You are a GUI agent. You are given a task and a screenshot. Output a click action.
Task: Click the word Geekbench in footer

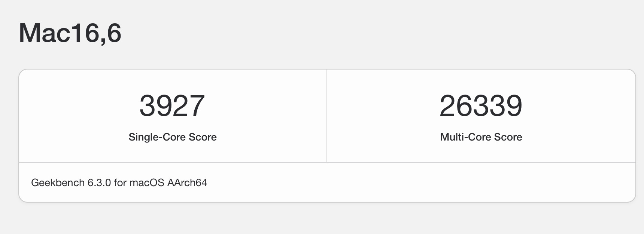click(58, 183)
